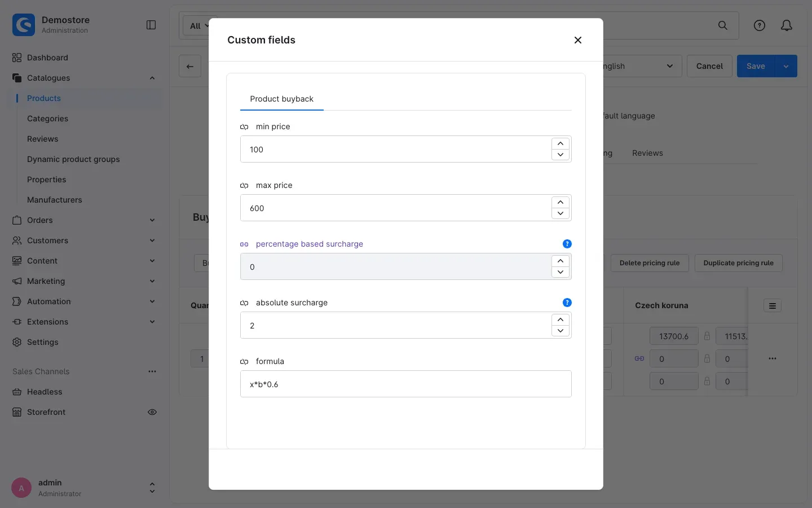Viewport: 812px width, 508px height.
Task: Increase min price with up arrow
Action: pyautogui.click(x=561, y=143)
